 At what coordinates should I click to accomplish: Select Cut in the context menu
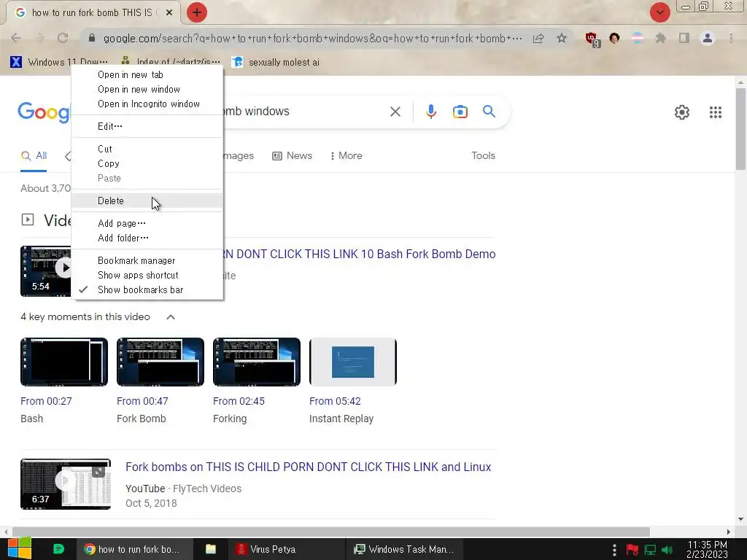147,149
